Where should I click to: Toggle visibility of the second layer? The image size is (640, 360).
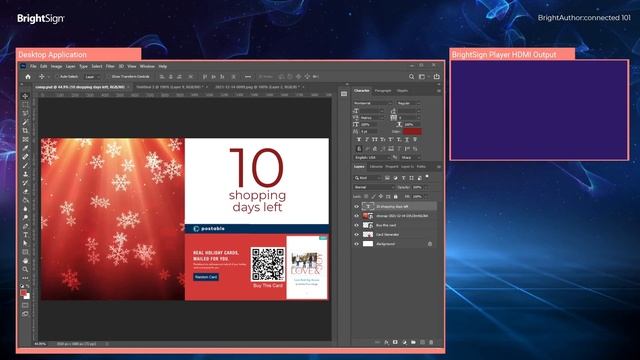click(x=356, y=216)
